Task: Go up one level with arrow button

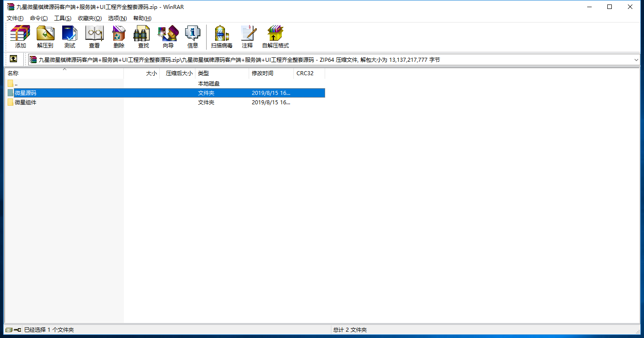Action: tap(13, 59)
